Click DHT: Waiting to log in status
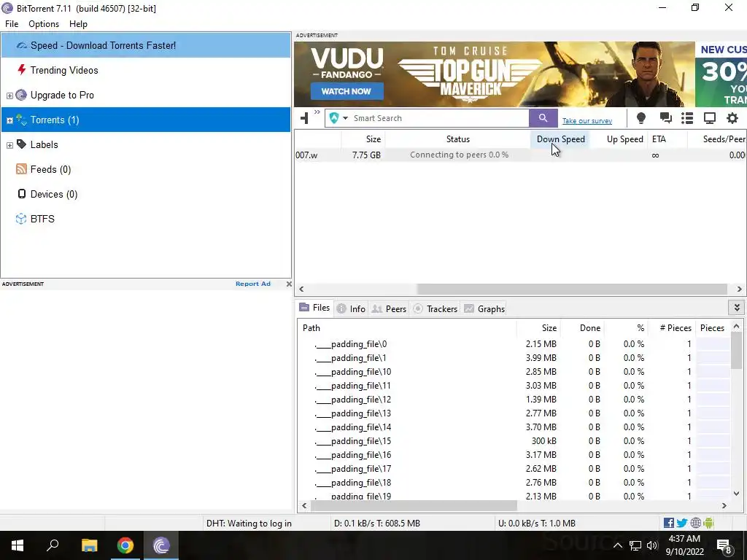The width and height of the screenshot is (747, 560). pyautogui.click(x=249, y=524)
